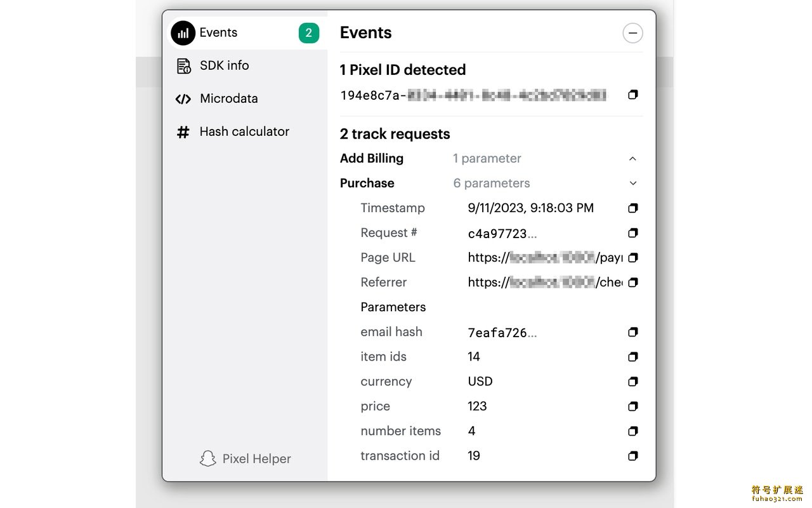This screenshot has height=508, width=812.
Task: Click the Pixel Helper footer label
Action: tap(257, 459)
